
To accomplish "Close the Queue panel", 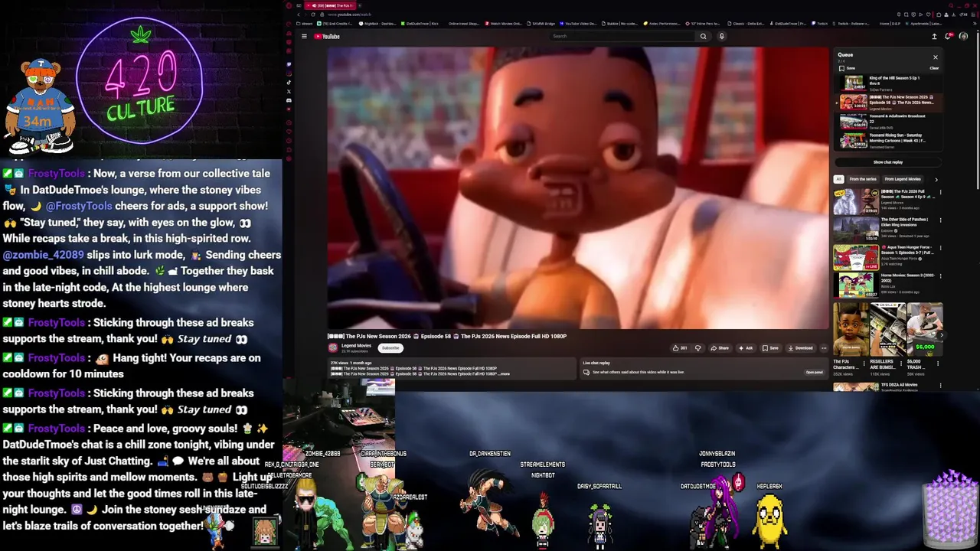I will coord(935,57).
